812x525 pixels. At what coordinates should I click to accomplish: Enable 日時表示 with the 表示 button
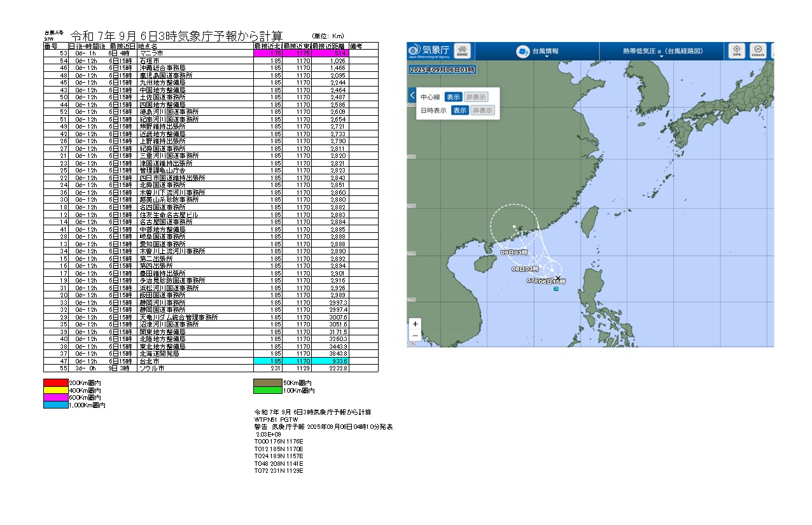pyautogui.click(x=459, y=111)
